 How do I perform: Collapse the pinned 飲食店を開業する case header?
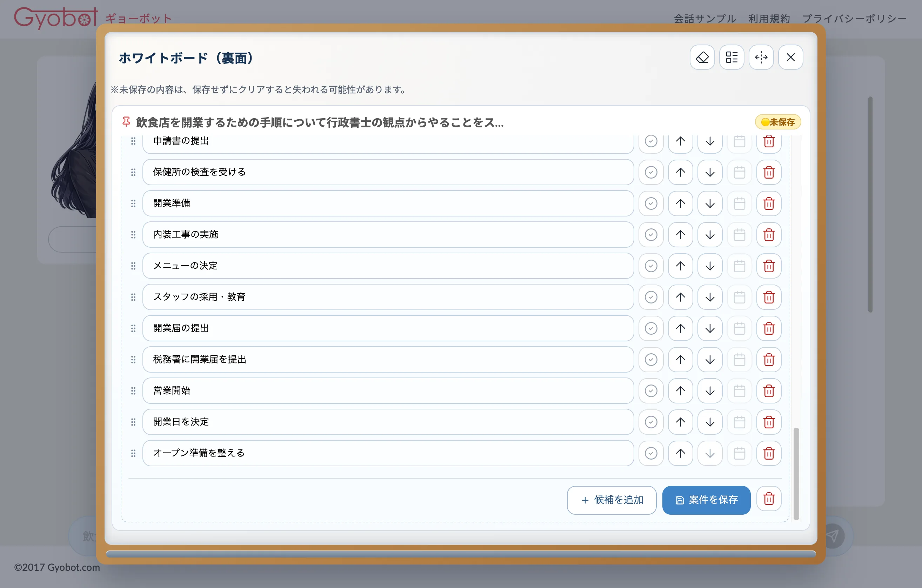(319, 122)
